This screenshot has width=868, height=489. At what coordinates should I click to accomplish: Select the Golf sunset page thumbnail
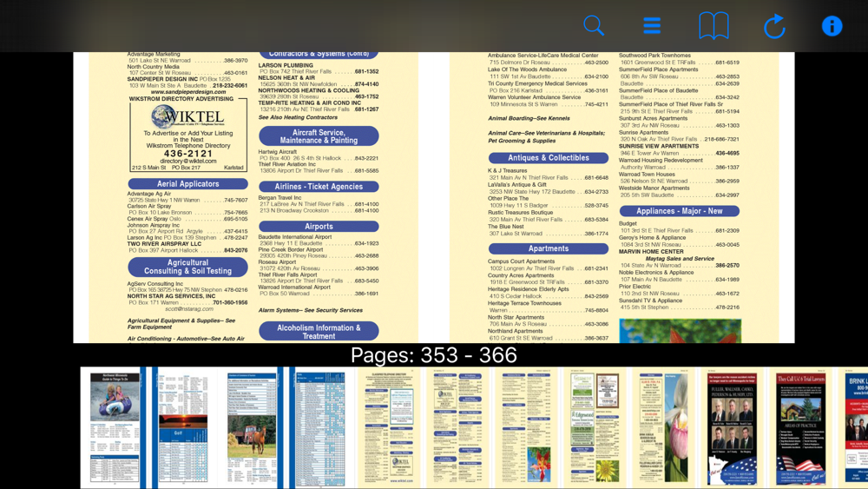tap(182, 427)
